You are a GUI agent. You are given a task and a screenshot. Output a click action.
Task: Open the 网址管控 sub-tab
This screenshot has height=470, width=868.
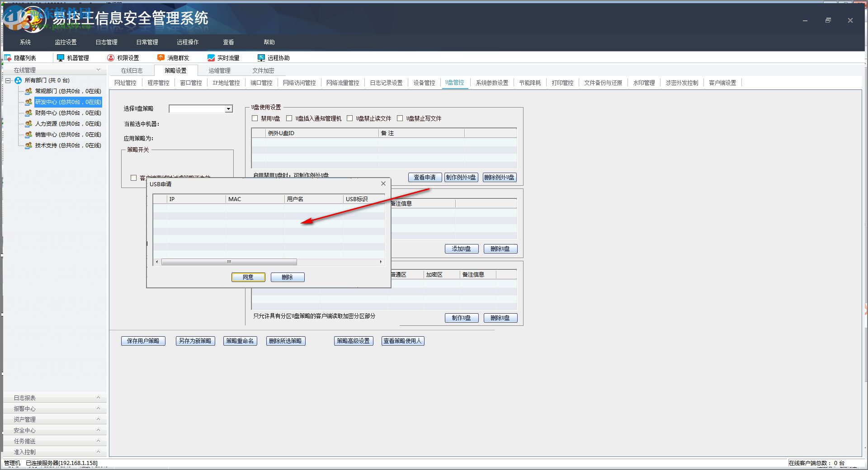(125, 83)
